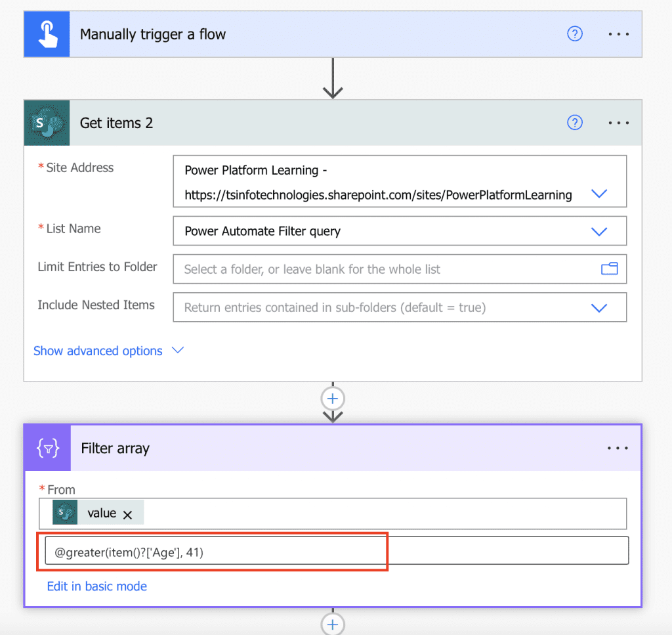Screen dimensions: 672x635
Task: Insert a step between Get items 2 and Filter array
Action: (x=333, y=399)
